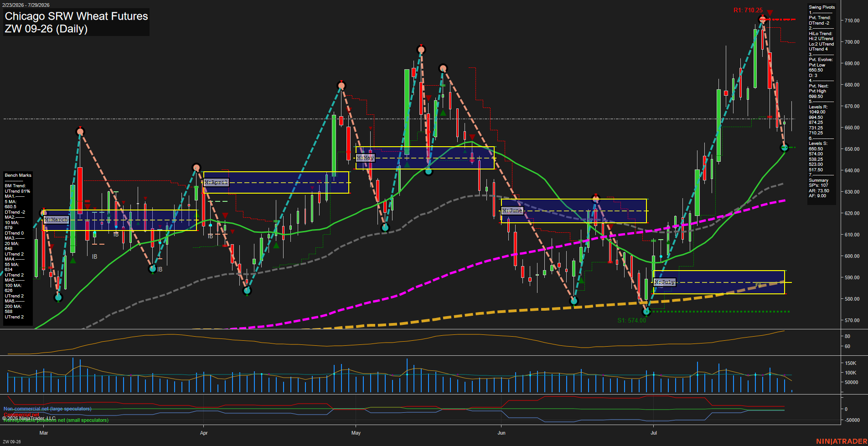Select the M:July monthly range label

click(x=665, y=282)
